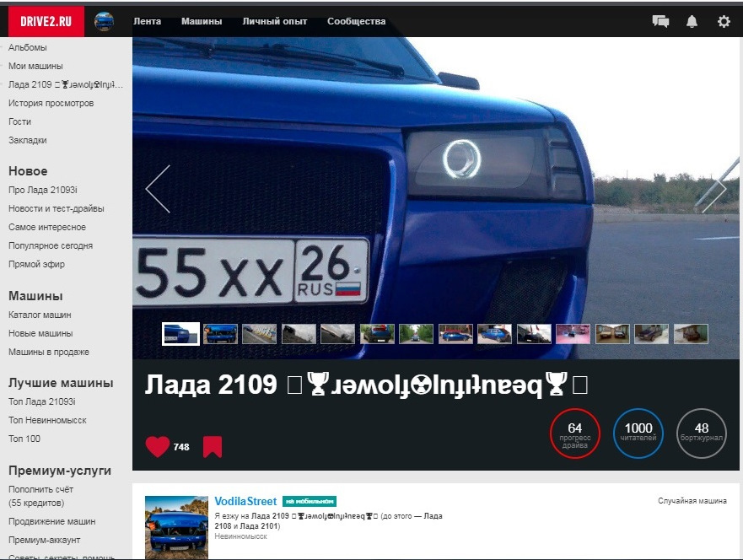This screenshot has width=743, height=560.
Task: Open Популярное сегодня link
Action: [51, 245]
